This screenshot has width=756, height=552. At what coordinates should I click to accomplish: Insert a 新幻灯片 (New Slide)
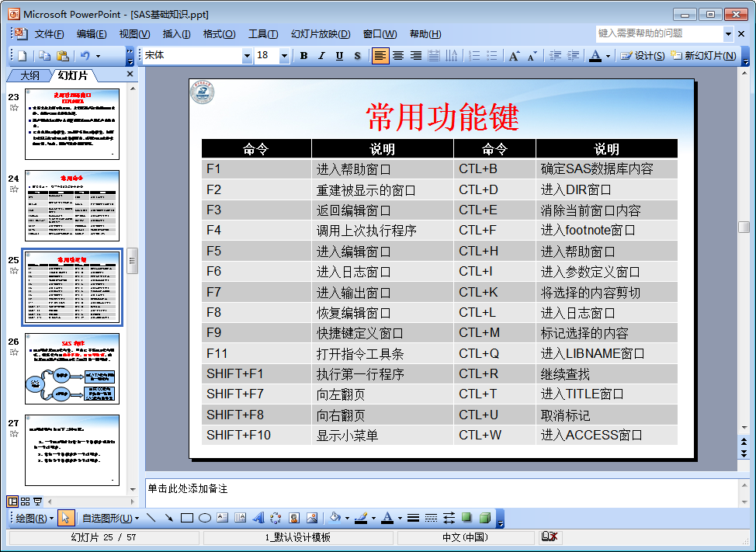[x=703, y=56]
